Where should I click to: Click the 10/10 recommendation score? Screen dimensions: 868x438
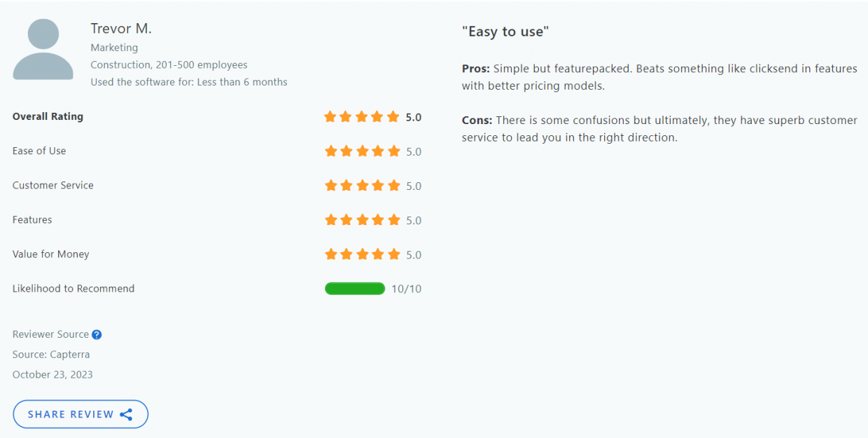point(407,288)
